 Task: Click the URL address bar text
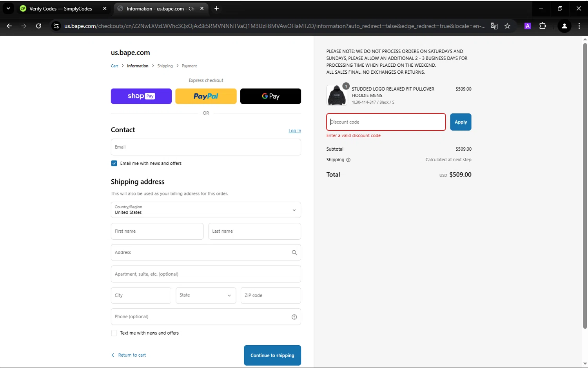[274, 26]
